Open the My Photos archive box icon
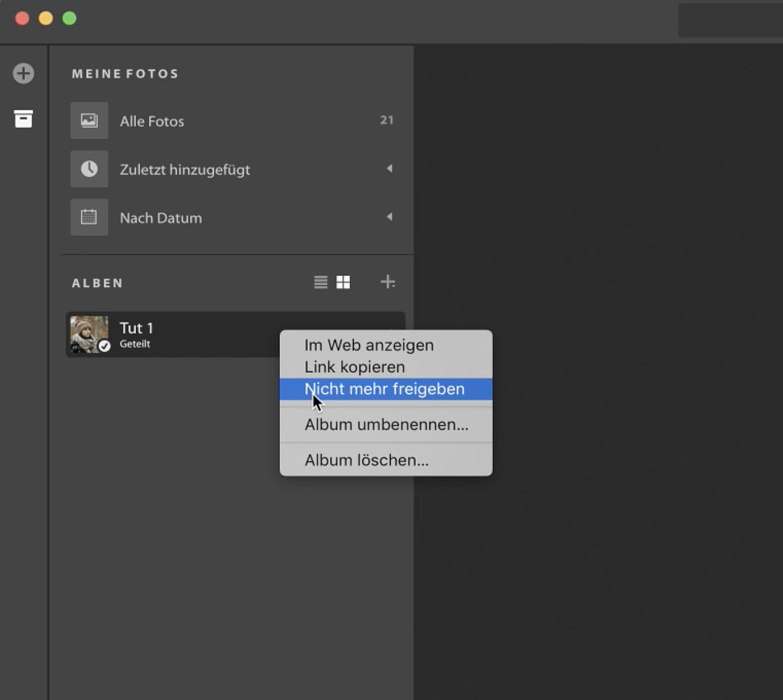 tap(24, 119)
